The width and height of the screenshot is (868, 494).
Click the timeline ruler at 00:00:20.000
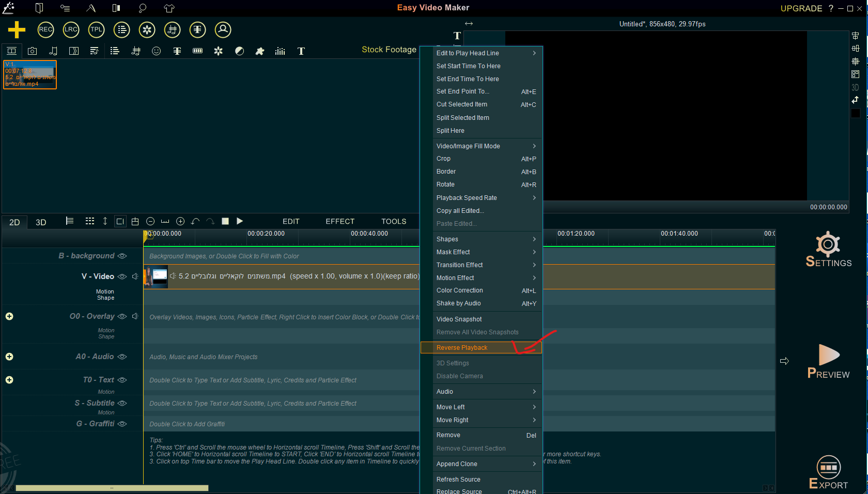coord(266,234)
